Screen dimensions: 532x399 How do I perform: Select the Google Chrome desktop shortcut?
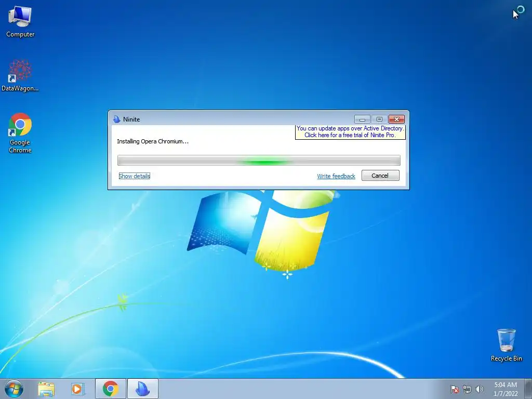click(20, 133)
